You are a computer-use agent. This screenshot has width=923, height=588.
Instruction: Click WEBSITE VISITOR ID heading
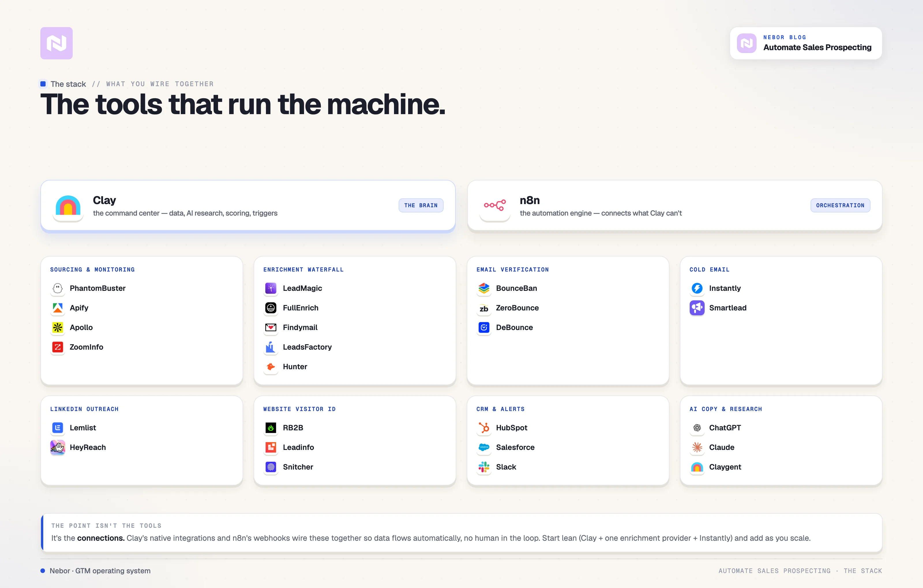click(299, 409)
